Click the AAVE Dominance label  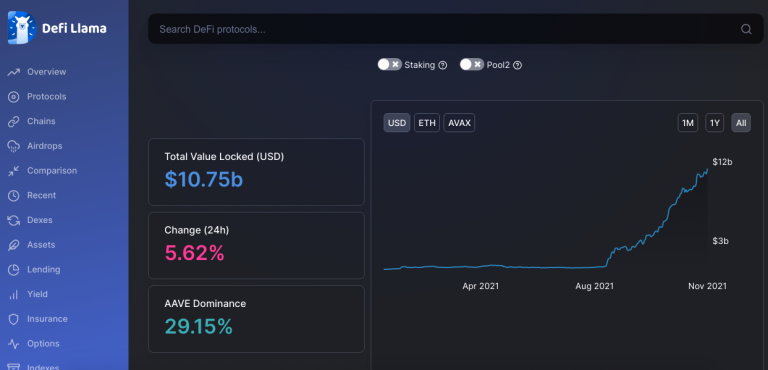(x=205, y=304)
